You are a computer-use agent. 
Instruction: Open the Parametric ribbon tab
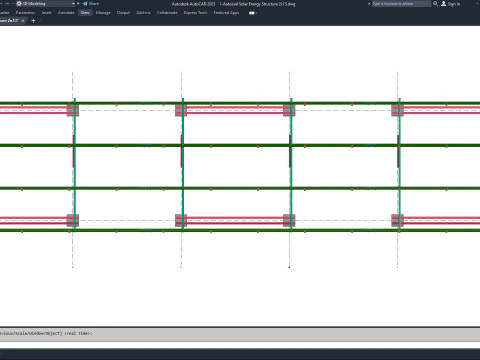point(25,13)
